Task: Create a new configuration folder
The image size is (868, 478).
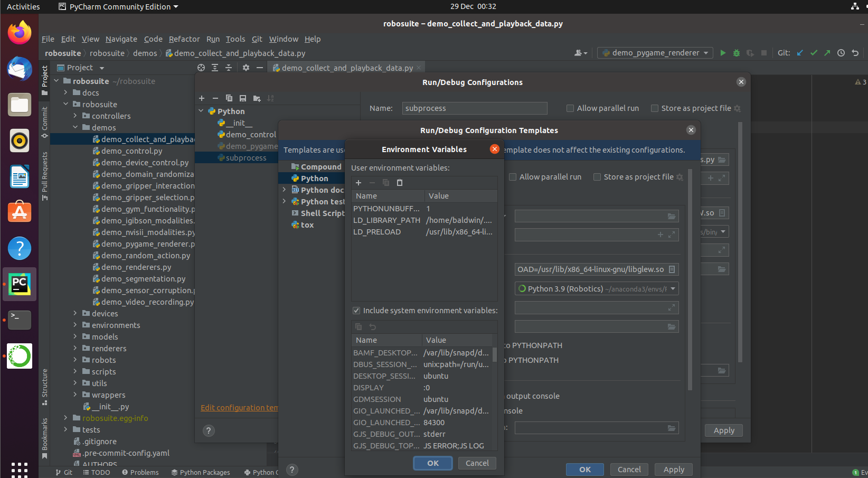Action: pyautogui.click(x=256, y=98)
